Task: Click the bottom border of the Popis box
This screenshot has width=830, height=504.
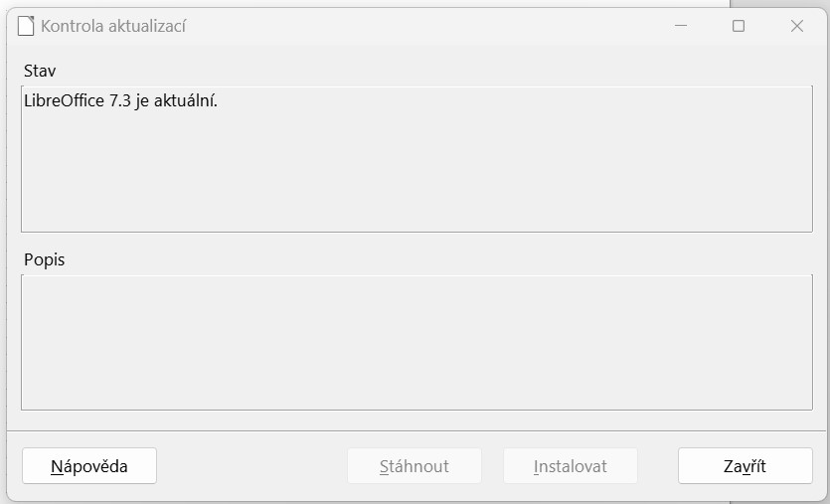Action: (x=416, y=410)
